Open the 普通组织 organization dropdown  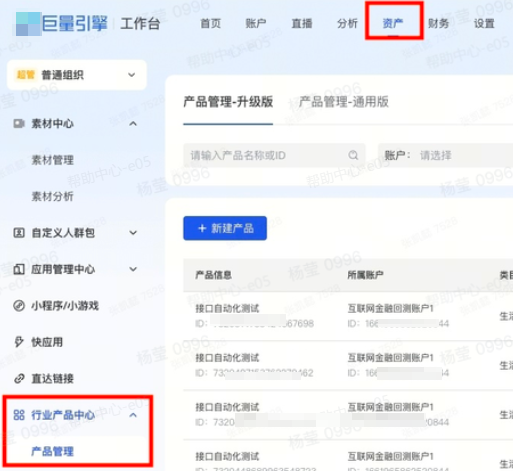point(77,75)
